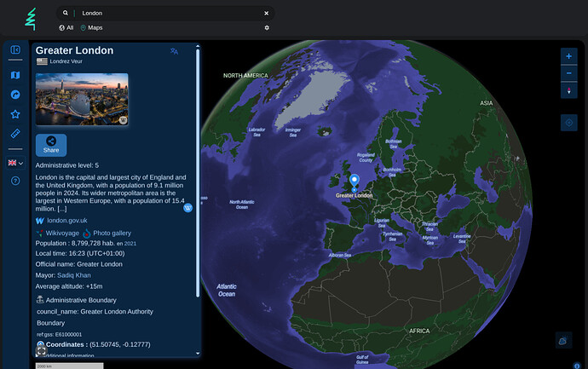Collapse the side panel with toggle icon
The height and width of the screenshot is (369, 588).
point(15,49)
